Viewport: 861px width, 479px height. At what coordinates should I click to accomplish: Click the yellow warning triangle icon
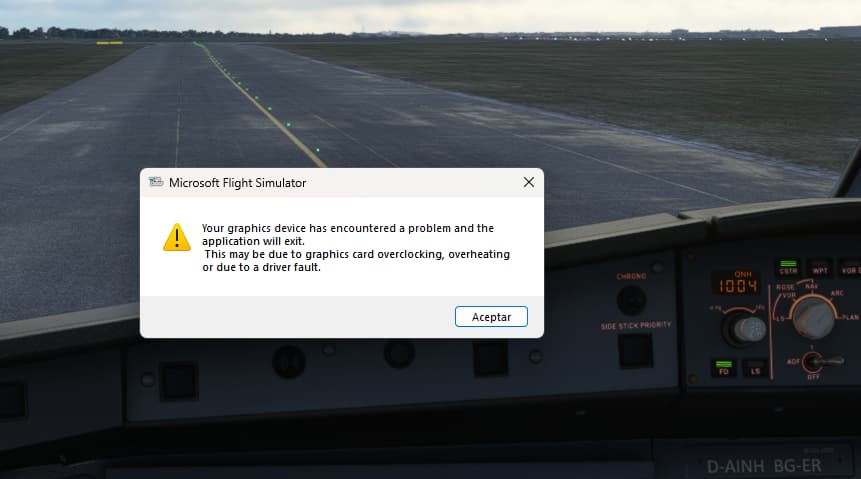tap(177, 237)
